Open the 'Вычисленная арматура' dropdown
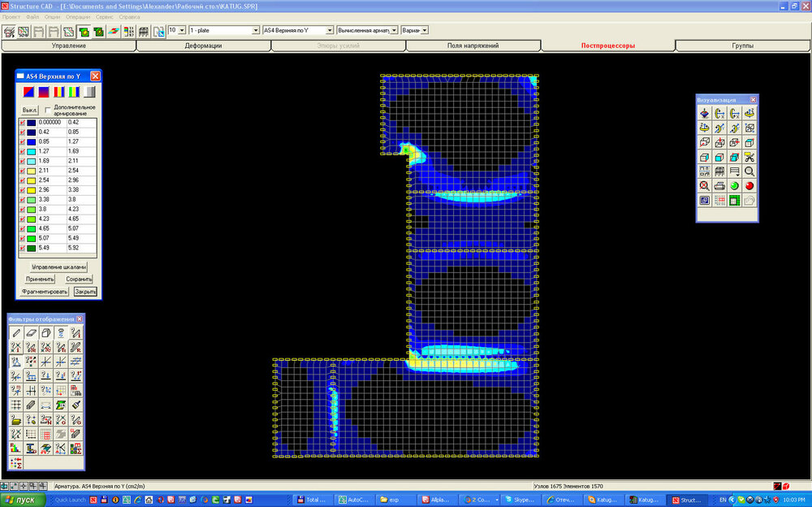Screen dimensions: 812x507 (394, 30)
